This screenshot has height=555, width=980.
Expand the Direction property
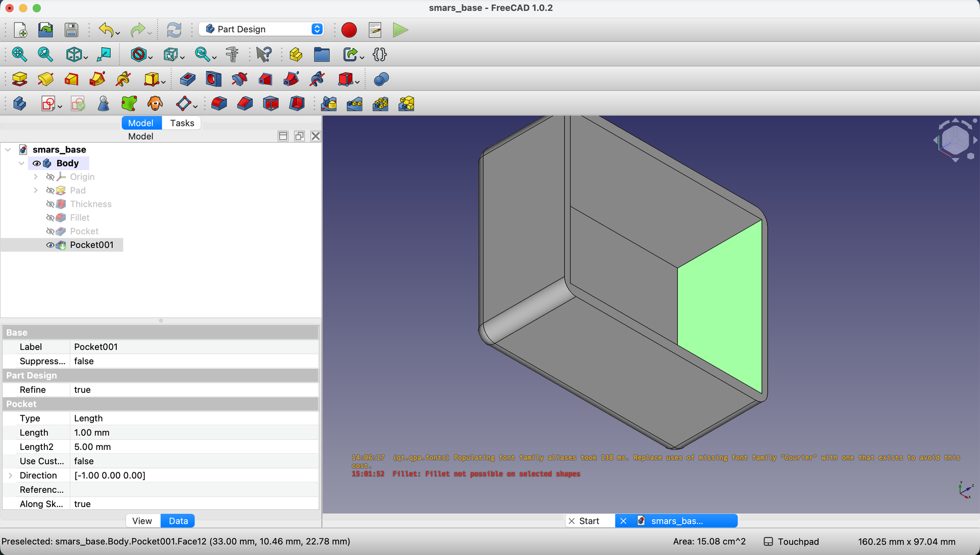click(10, 475)
